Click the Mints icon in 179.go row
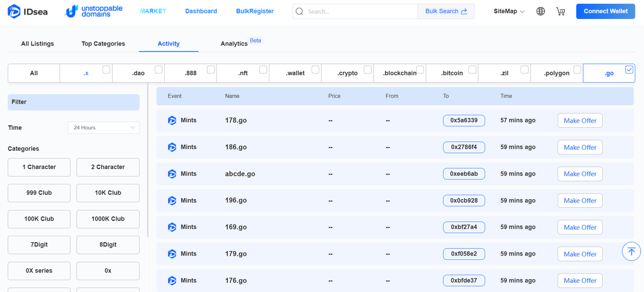This screenshot has width=644, height=292. pos(172,254)
